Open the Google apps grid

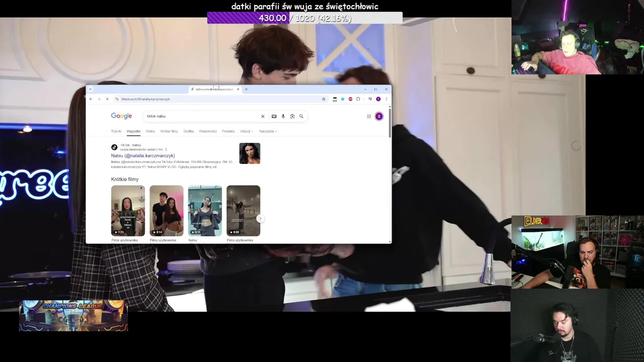[x=369, y=116]
